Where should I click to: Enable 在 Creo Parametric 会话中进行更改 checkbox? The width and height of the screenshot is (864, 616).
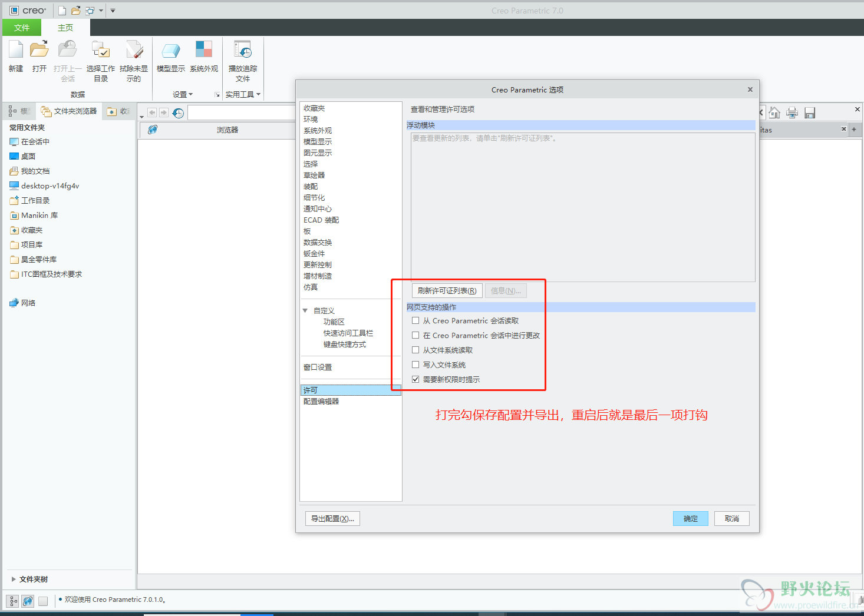415,335
